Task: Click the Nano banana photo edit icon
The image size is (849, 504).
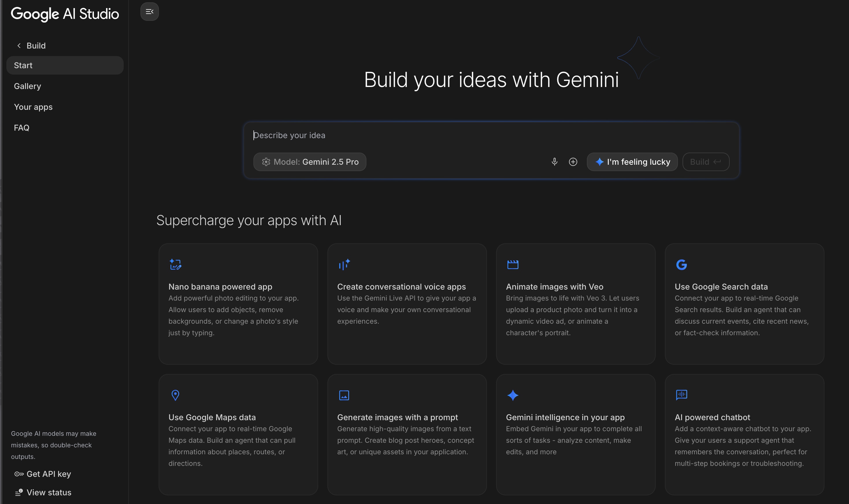Action: coord(175,264)
